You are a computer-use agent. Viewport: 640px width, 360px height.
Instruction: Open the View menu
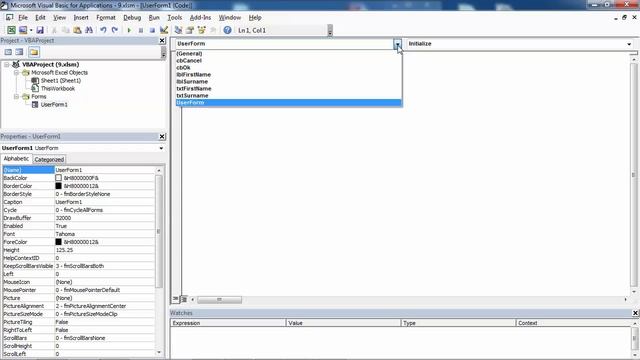tap(59, 18)
